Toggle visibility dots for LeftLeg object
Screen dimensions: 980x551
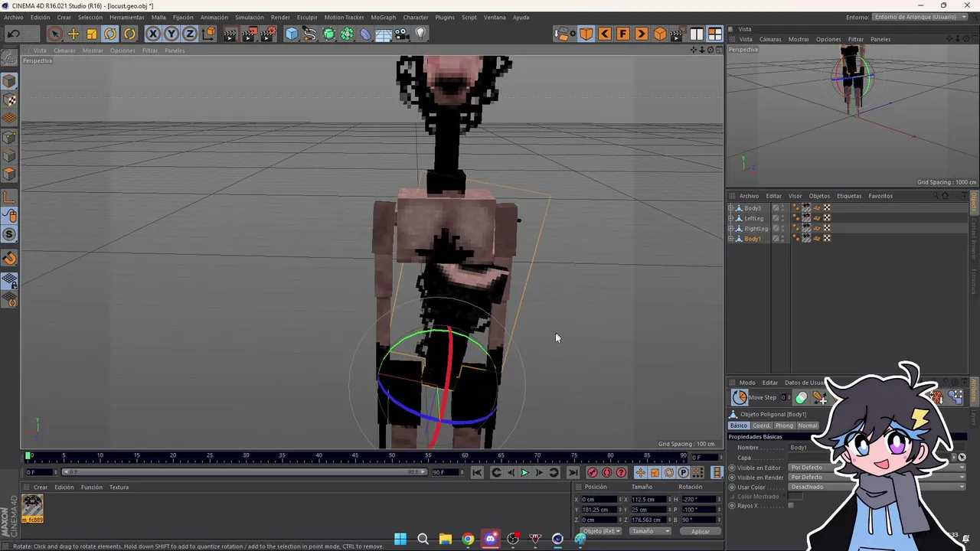point(782,218)
